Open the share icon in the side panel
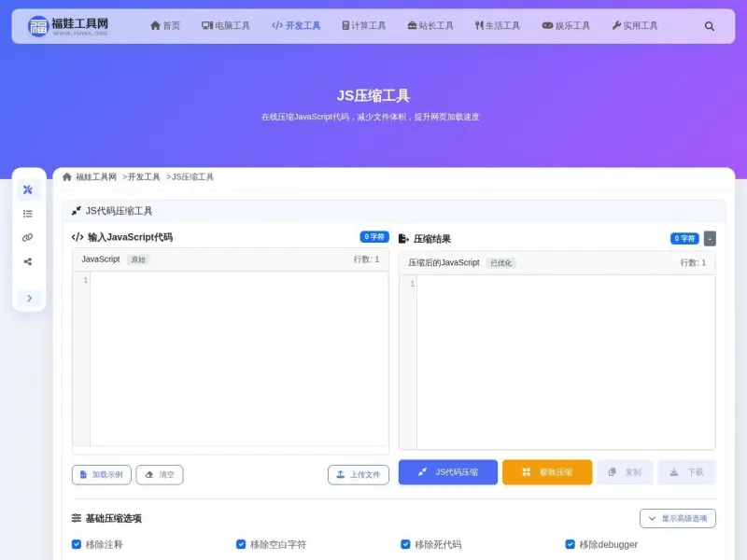Viewport: 747px width, 560px height. click(x=28, y=261)
